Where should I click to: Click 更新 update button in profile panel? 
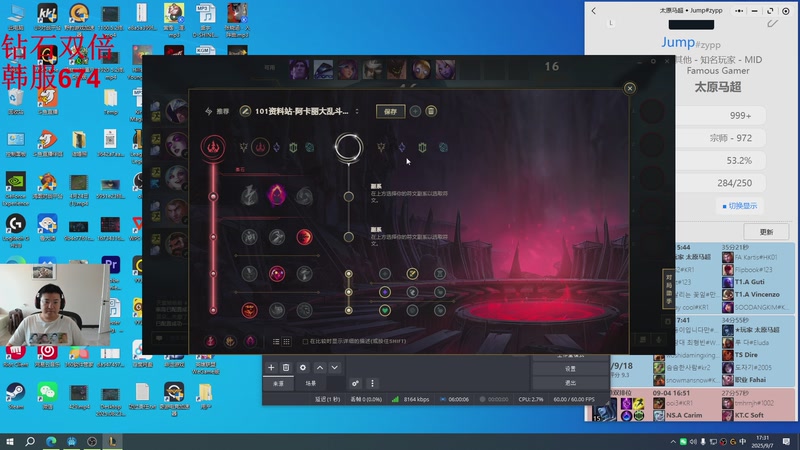coord(766,232)
